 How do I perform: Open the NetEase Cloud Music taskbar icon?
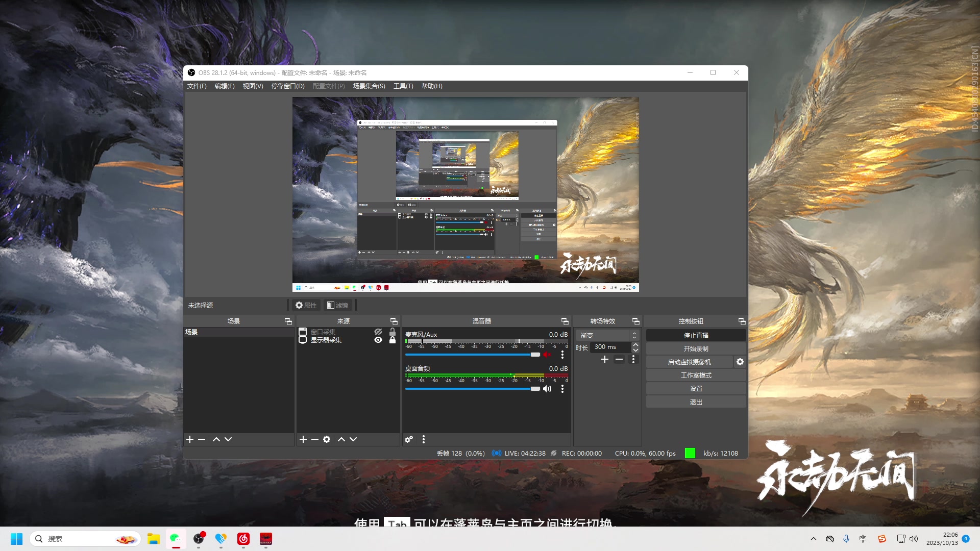(x=243, y=539)
